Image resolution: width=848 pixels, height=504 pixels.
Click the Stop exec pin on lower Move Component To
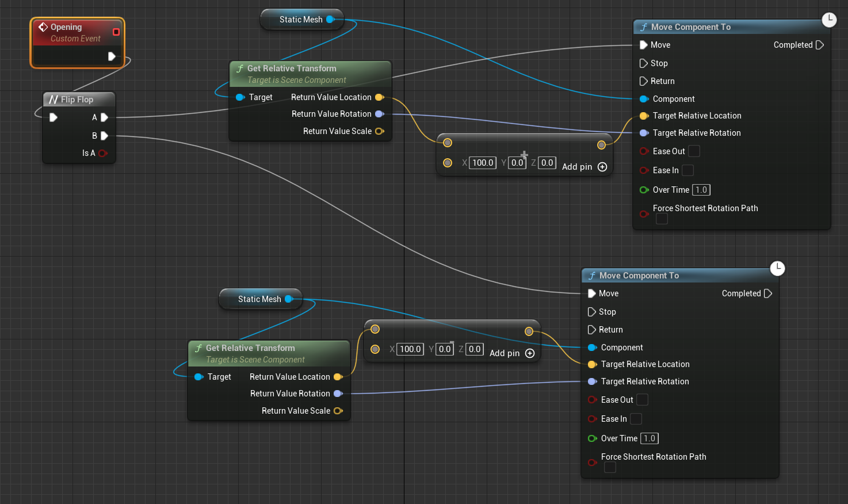pos(591,312)
